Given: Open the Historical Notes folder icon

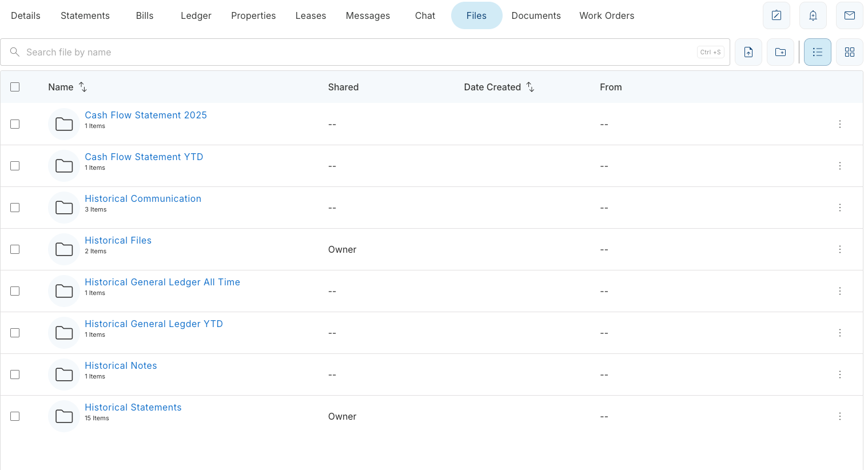Looking at the screenshot, I should [64, 375].
